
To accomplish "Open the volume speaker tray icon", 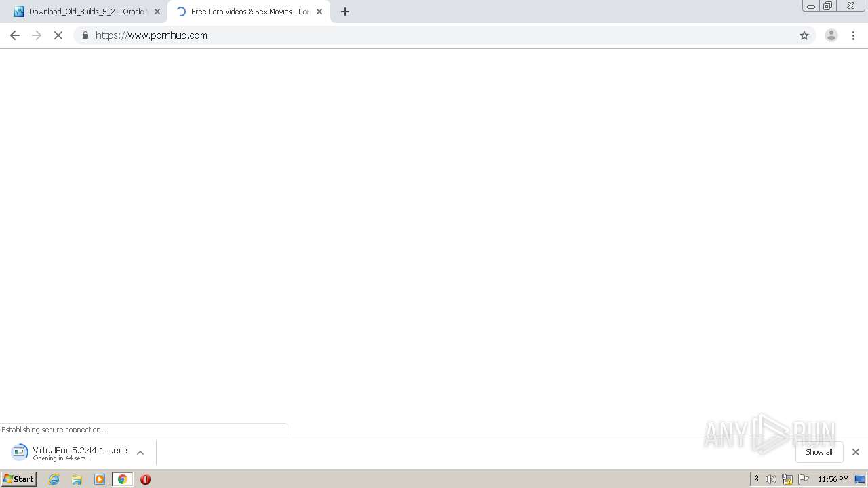I will [x=771, y=479].
